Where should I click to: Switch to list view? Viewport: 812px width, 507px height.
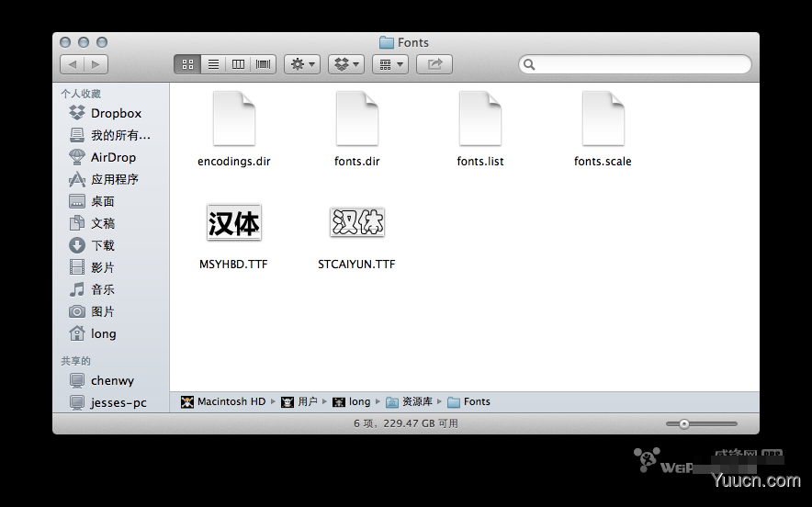point(213,64)
